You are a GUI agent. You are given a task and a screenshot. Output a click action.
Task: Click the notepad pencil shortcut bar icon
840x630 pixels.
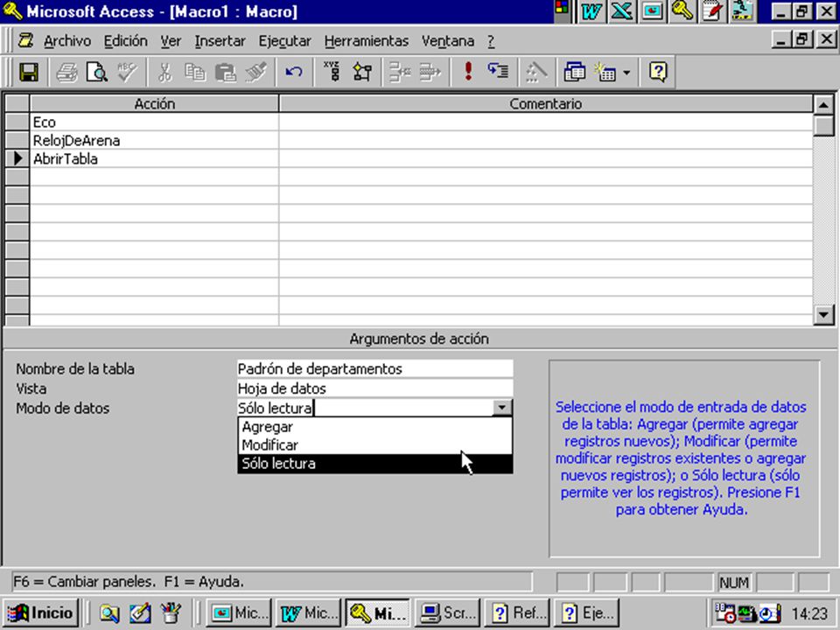[x=712, y=11]
